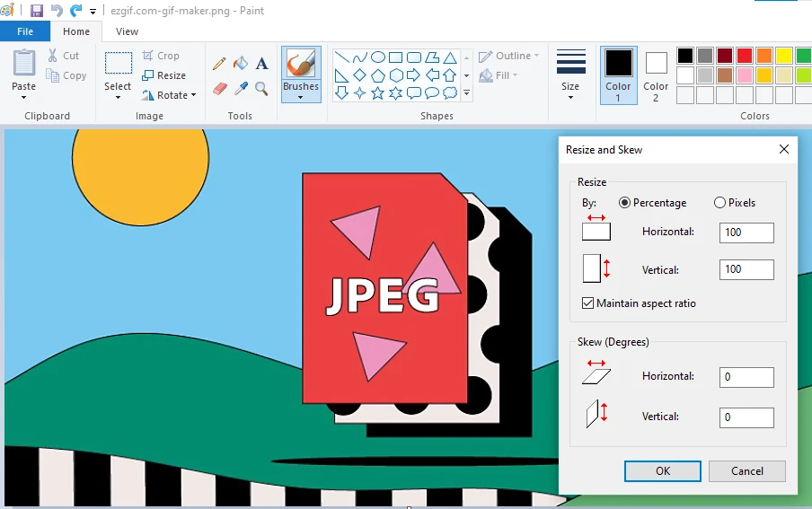Expand the Paste dropdown arrow

24,97
